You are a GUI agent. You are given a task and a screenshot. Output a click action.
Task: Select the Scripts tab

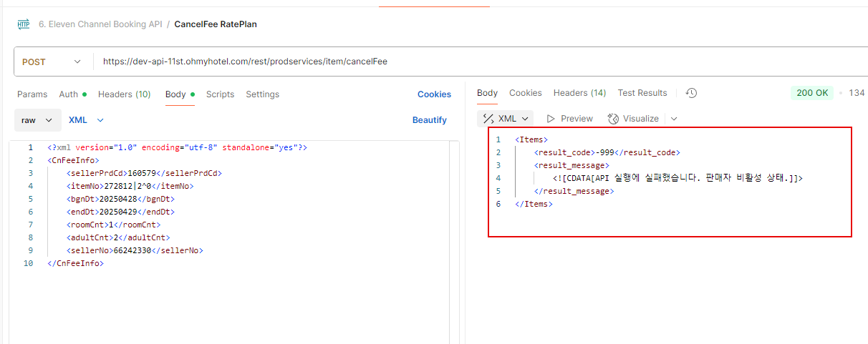pyautogui.click(x=220, y=94)
